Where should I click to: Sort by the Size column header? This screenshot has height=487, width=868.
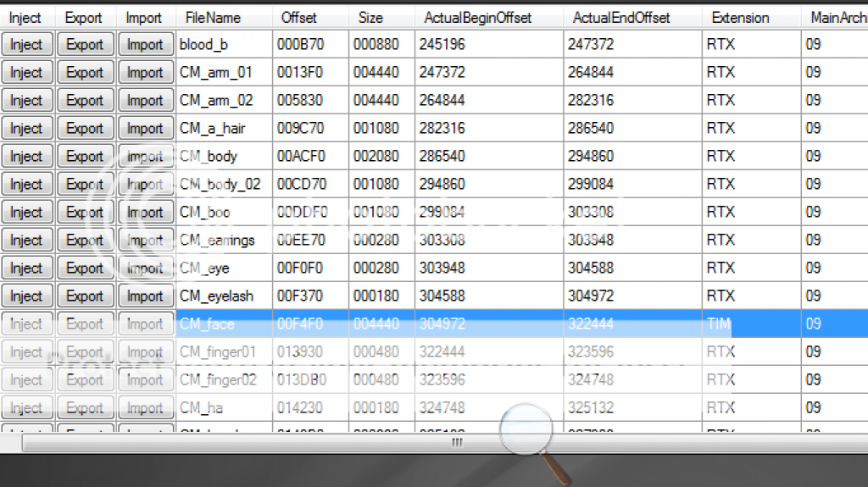(x=382, y=18)
